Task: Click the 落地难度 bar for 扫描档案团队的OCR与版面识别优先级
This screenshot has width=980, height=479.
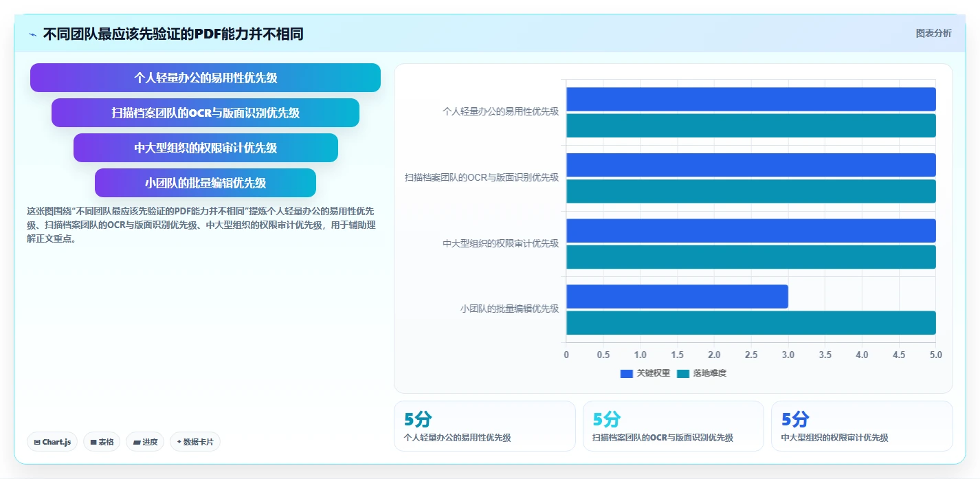Action: pyautogui.click(x=751, y=191)
